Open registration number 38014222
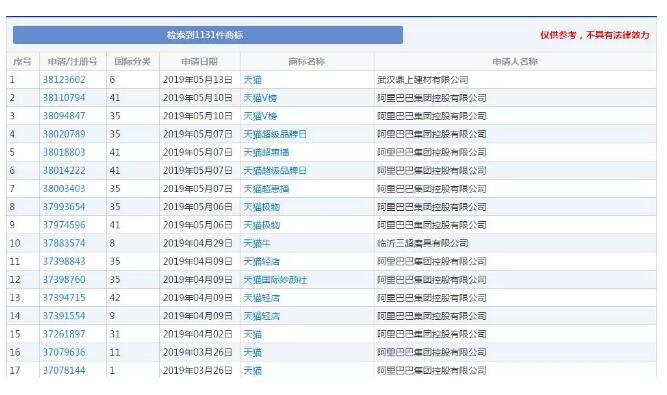Screen dimensions: 667x395 [x=64, y=171]
